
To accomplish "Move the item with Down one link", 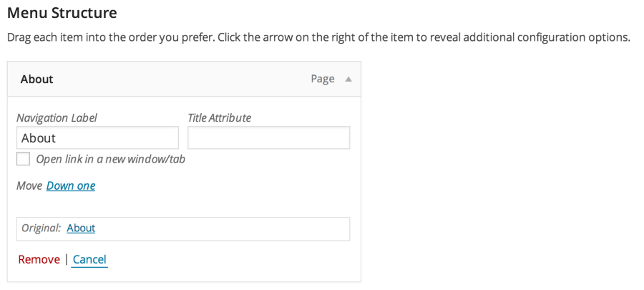I will [x=71, y=186].
